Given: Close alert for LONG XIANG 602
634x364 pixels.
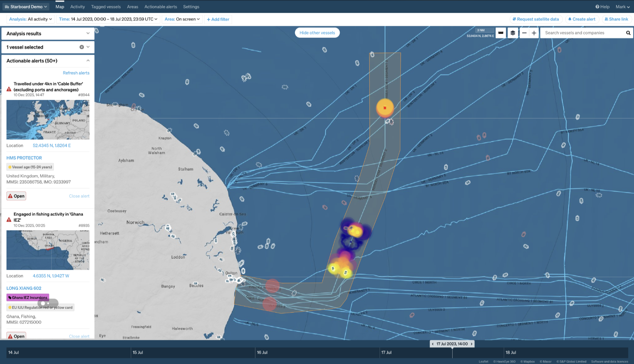Looking at the screenshot, I should coord(79,336).
